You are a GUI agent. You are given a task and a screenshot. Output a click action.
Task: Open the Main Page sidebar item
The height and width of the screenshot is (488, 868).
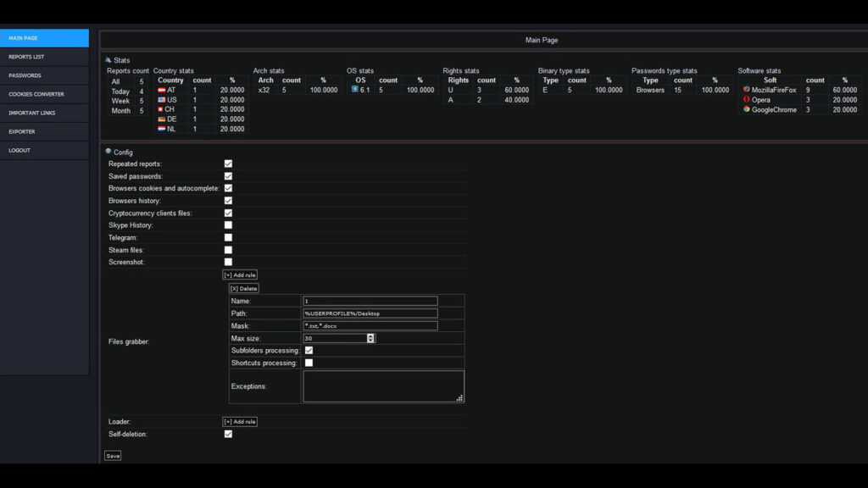point(44,38)
